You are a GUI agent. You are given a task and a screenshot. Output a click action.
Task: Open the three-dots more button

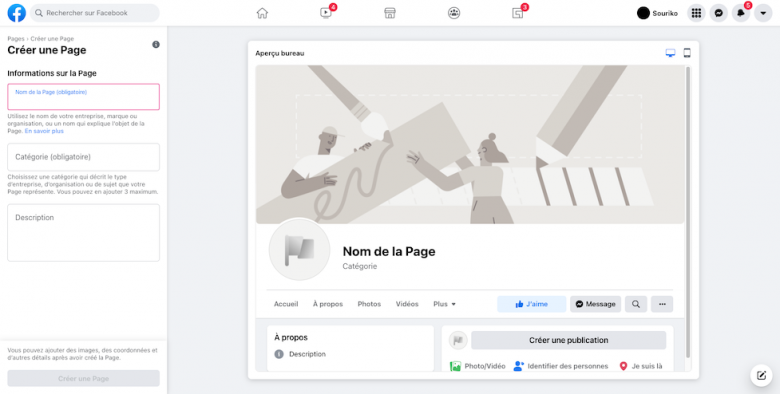(662, 304)
